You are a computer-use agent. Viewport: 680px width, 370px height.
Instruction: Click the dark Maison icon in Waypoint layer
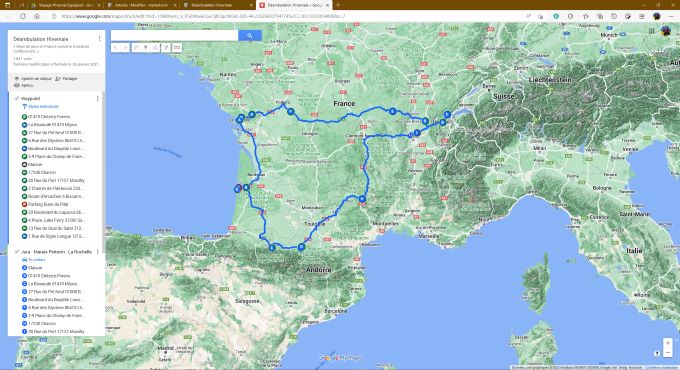[24, 164]
